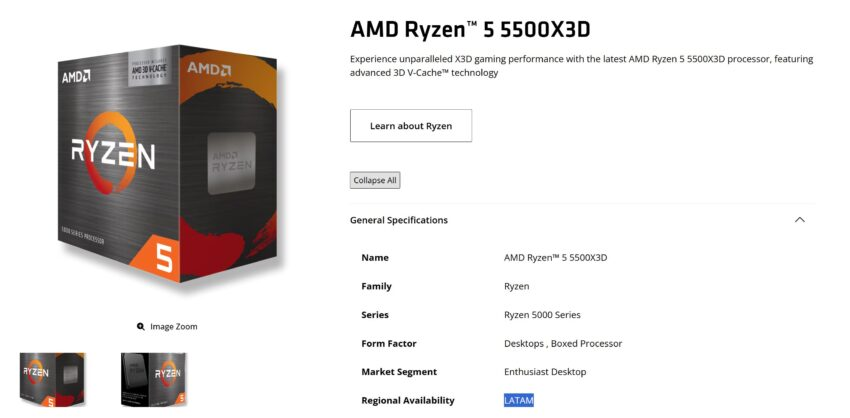850x418 pixels.
Task: Click the Enthusiast Desktop value
Action: (545, 372)
